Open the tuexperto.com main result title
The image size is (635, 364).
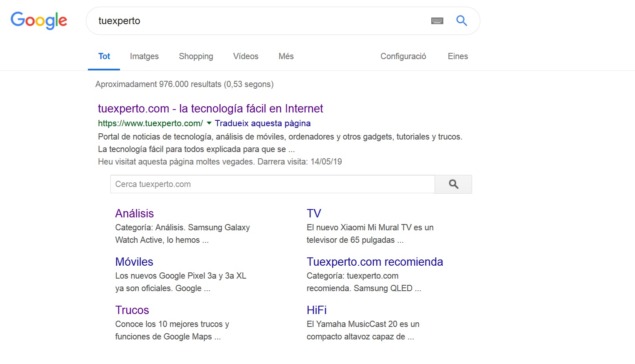point(210,109)
